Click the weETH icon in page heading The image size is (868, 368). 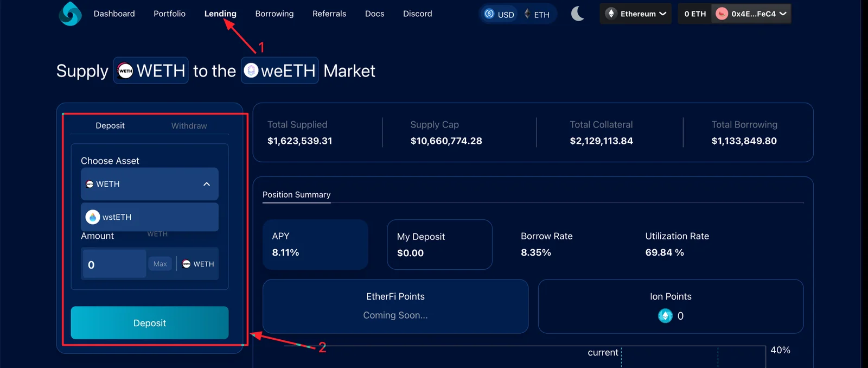[x=251, y=71]
